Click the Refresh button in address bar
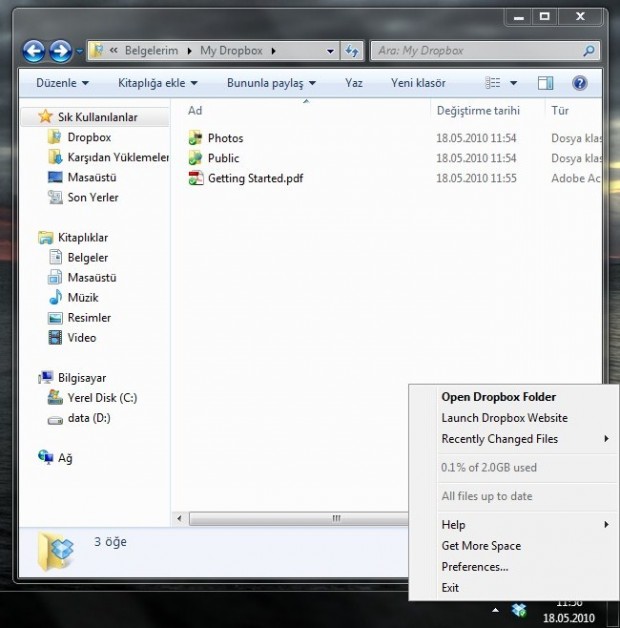The image size is (620, 628). point(352,51)
